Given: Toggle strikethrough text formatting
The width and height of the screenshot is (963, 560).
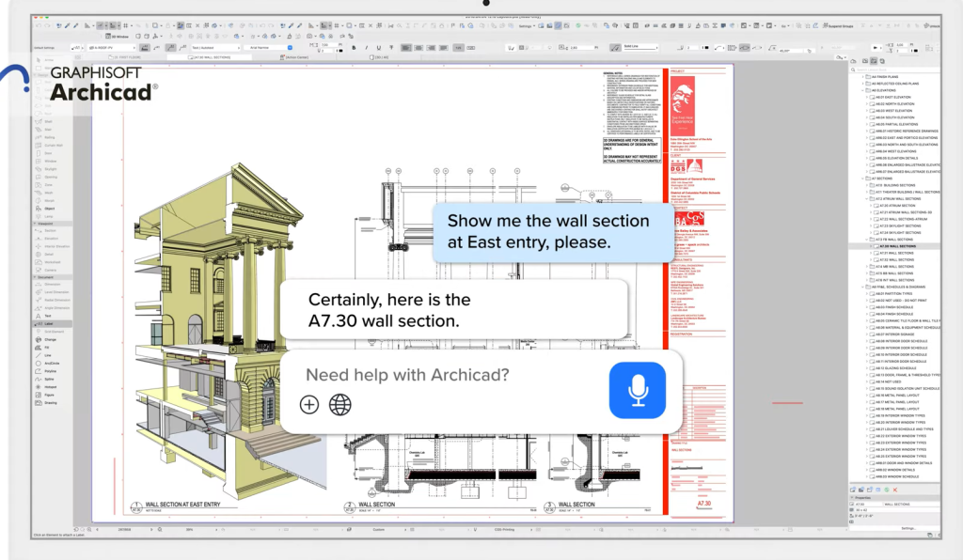Looking at the screenshot, I should coord(391,47).
